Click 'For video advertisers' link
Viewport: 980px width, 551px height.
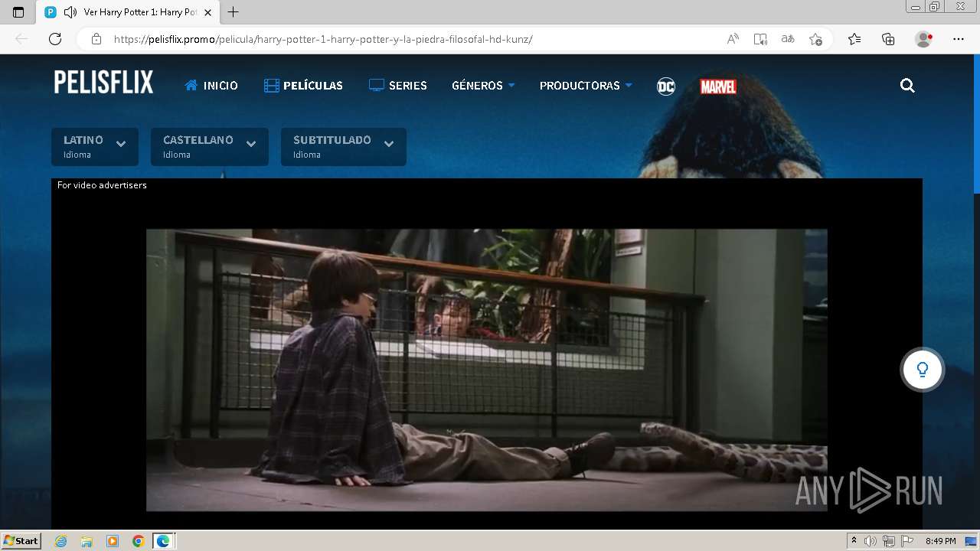click(102, 185)
